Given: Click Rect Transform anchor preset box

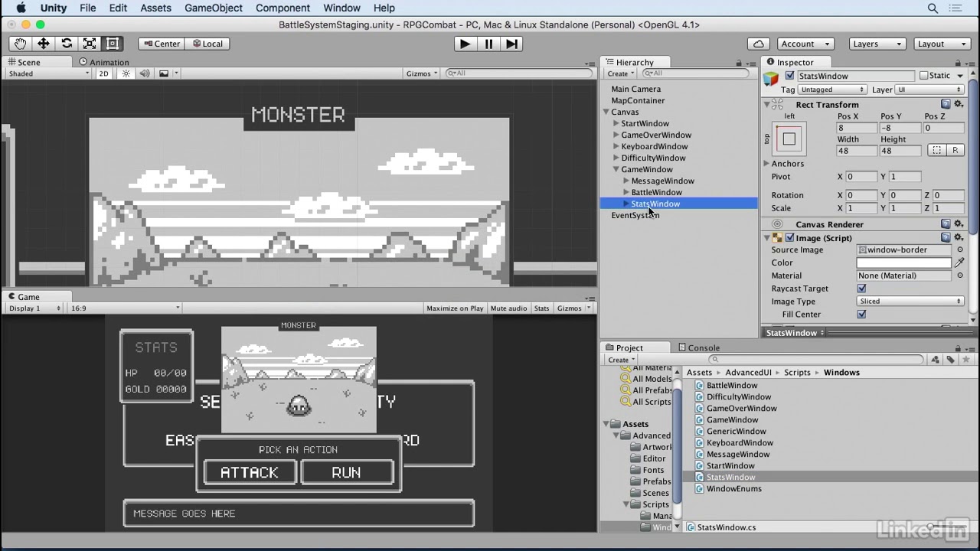Looking at the screenshot, I should coord(789,139).
